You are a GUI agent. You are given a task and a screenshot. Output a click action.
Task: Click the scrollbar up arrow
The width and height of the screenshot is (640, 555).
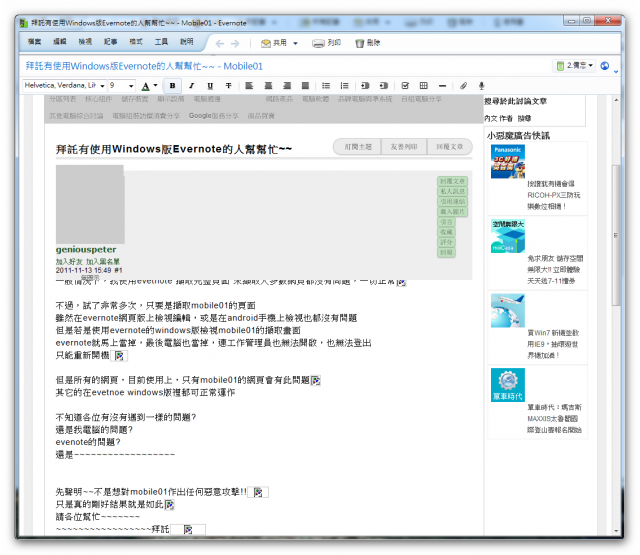point(616,100)
